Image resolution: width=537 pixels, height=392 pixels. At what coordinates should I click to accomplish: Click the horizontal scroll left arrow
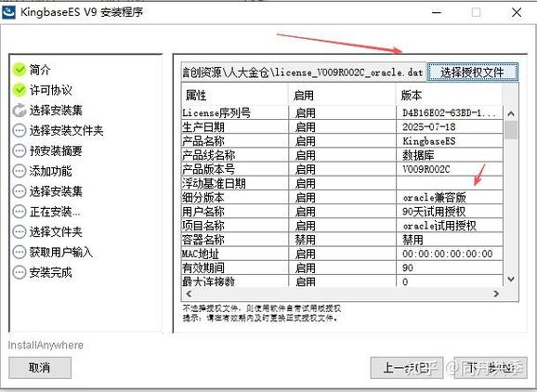click(189, 294)
